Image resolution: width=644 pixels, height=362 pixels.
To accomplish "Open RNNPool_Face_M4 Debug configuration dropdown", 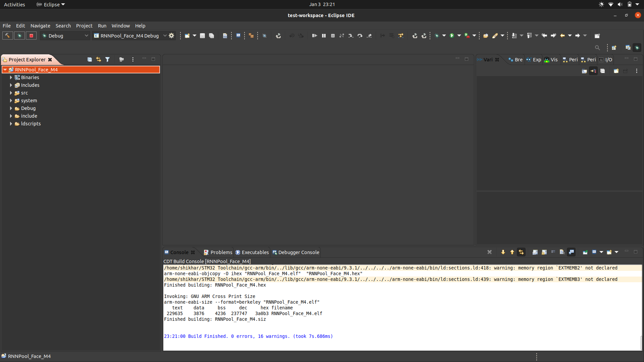I will (165, 36).
